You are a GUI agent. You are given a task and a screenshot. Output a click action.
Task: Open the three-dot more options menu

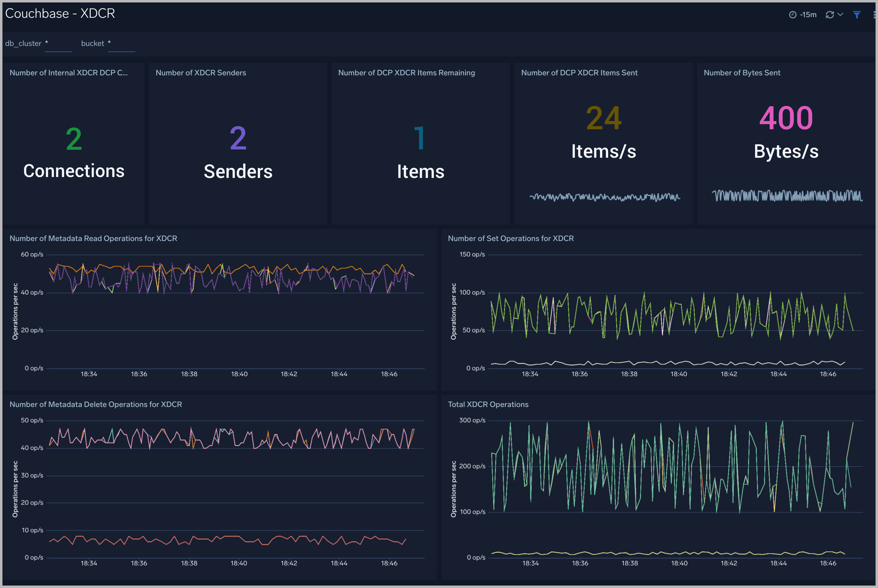pyautogui.click(x=874, y=15)
